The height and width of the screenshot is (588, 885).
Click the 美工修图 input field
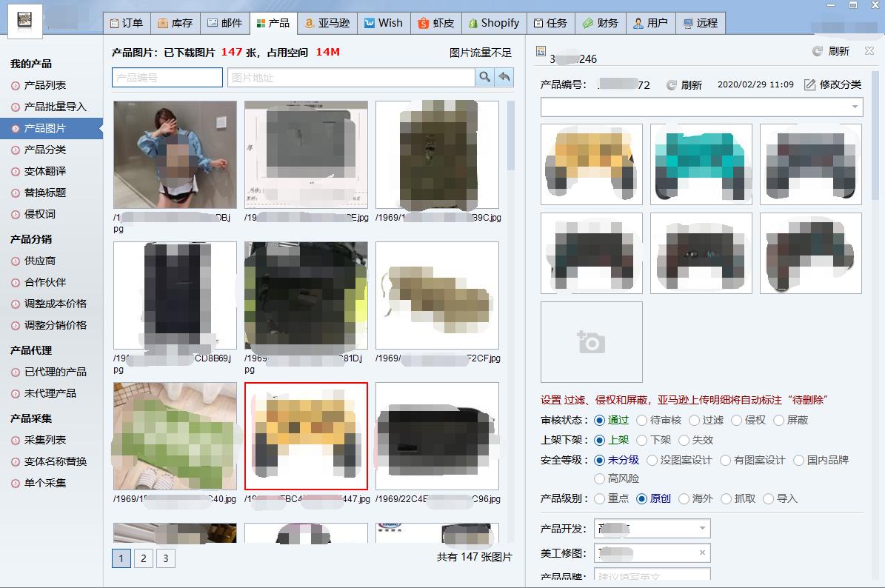(x=652, y=552)
